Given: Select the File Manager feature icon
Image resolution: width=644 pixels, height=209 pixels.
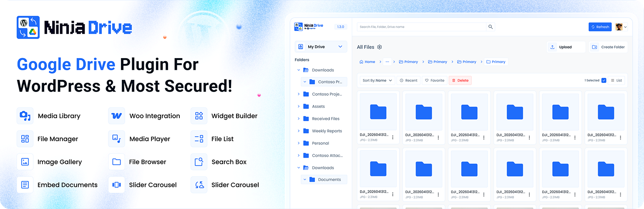Looking at the screenshot, I should (25, 139).
